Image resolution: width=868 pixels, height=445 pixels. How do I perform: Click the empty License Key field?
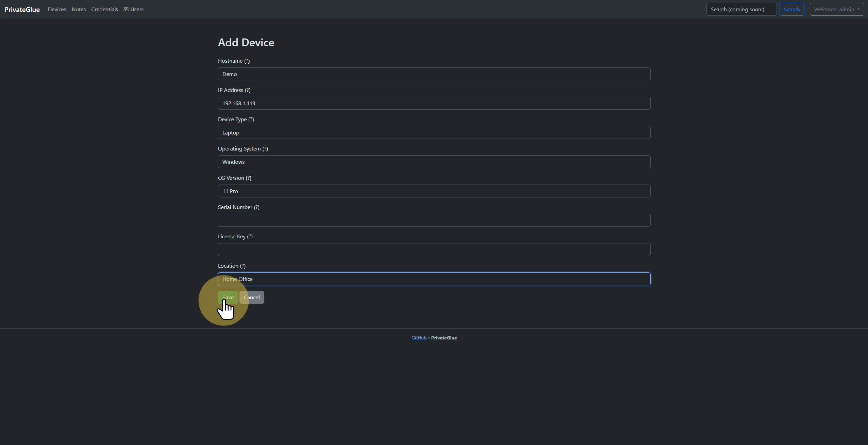(434, 250)
